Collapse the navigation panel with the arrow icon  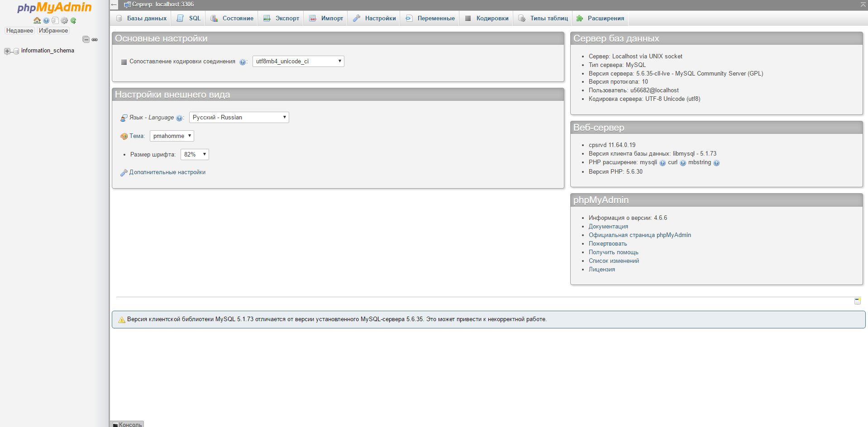point(114,5)
